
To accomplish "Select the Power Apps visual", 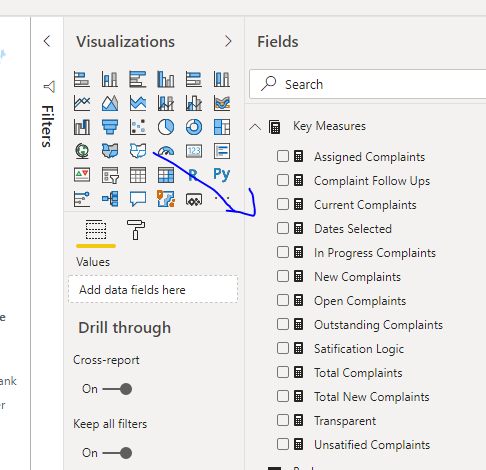I will 194,200.
